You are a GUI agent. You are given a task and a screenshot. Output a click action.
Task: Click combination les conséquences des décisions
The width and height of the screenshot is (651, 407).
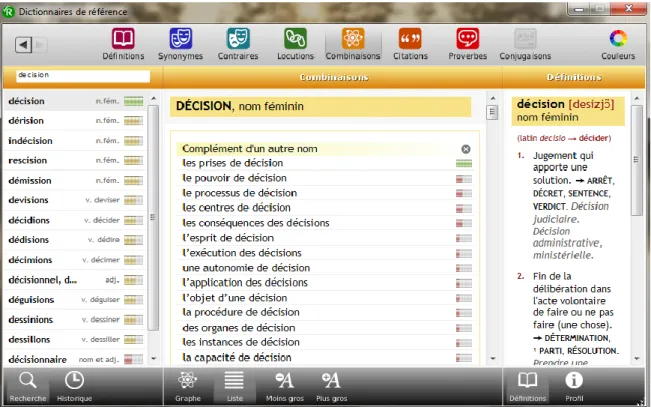coord(256,223)
